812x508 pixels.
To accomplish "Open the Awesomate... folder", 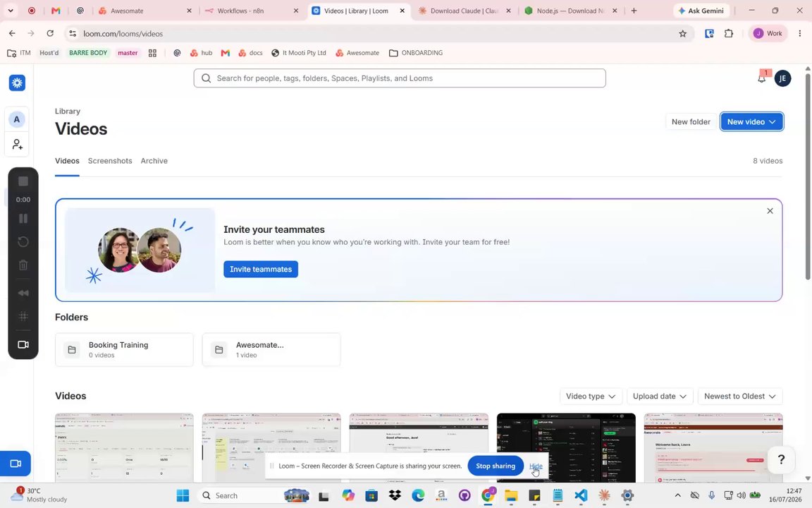I will (271, 350).
